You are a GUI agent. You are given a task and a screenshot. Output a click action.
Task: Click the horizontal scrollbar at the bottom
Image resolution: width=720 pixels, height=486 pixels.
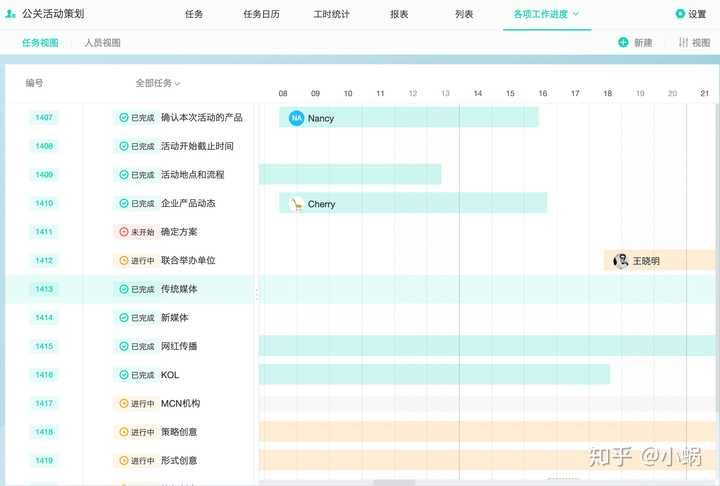(394, 483)
